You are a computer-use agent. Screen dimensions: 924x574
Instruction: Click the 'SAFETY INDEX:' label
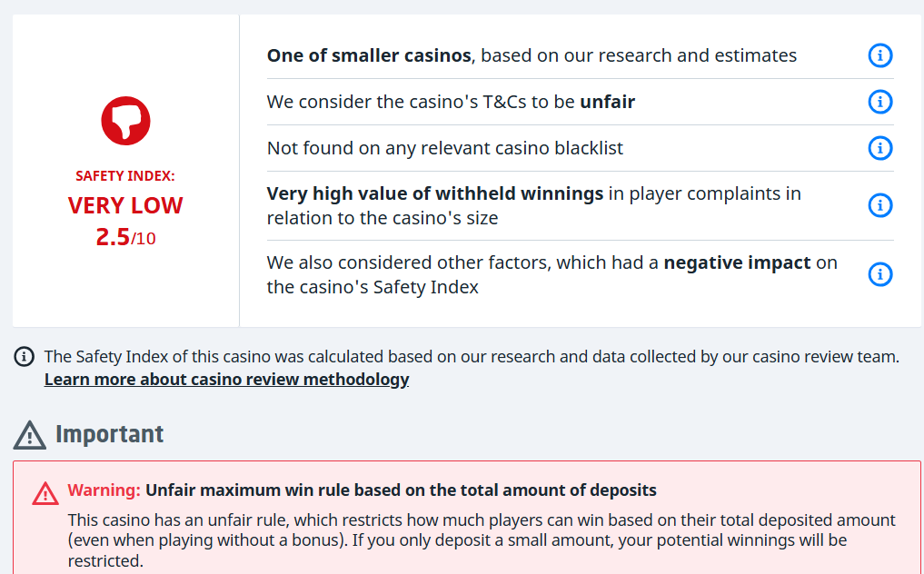(125, 176)
